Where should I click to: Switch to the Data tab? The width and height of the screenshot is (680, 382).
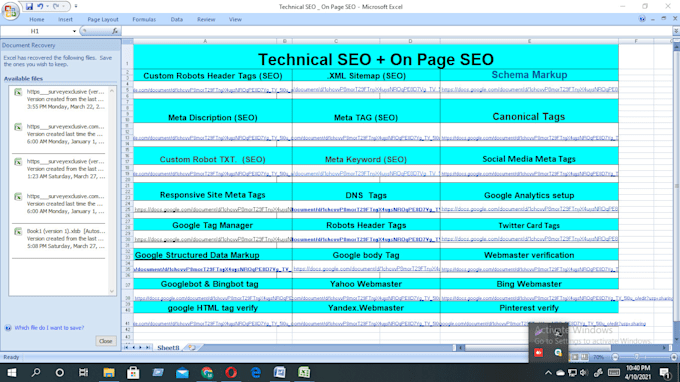coord(177,20)
